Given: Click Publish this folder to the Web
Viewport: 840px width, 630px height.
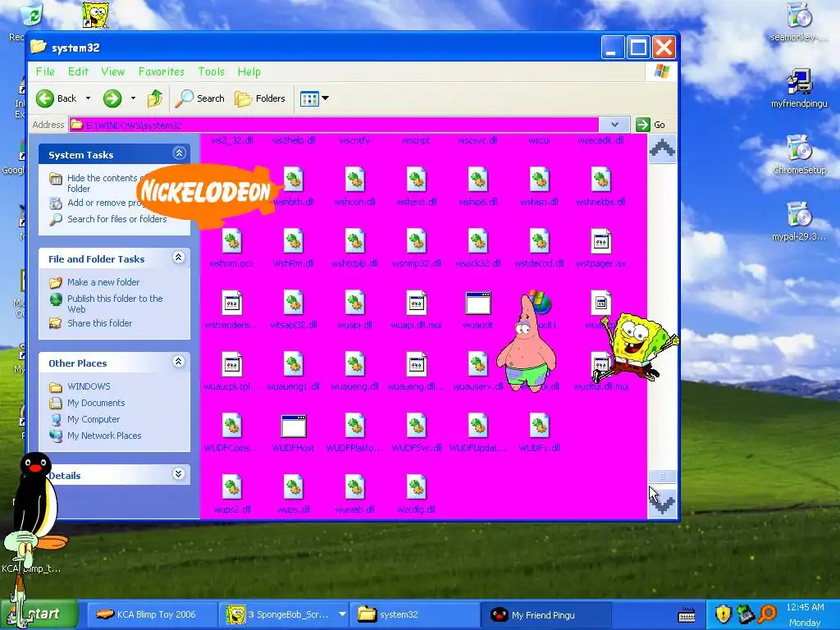Looking at the screenshot, I should (x=115, y=304).
